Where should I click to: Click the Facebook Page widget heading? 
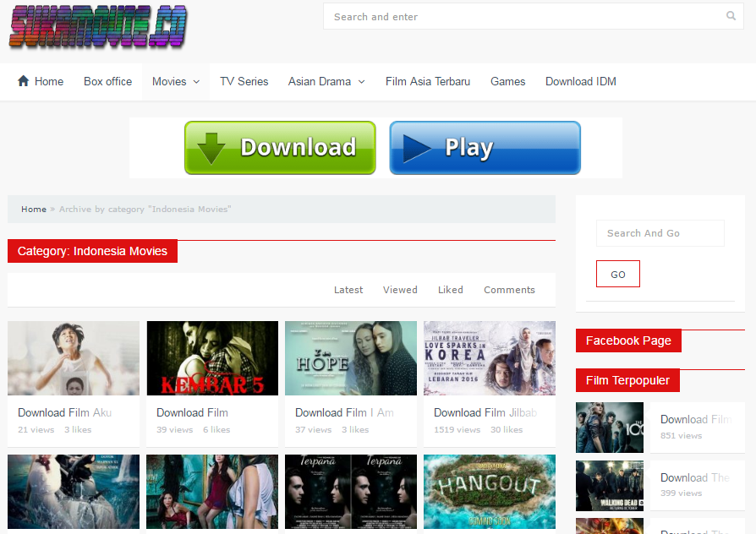point(628,341)
